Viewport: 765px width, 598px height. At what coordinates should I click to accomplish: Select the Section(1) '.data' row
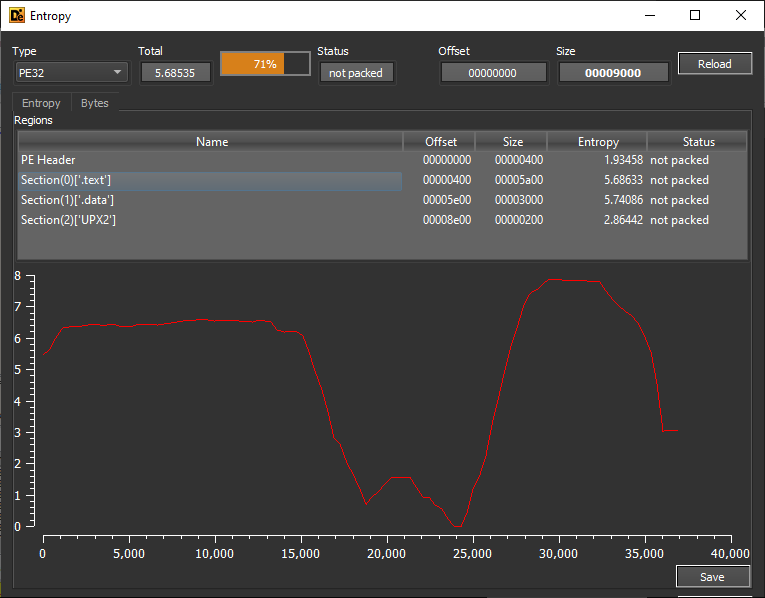210,200
